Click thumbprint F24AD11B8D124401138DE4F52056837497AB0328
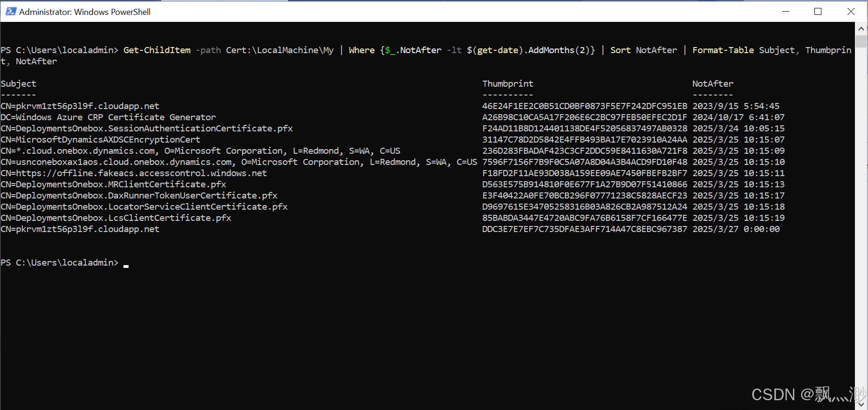Viewport: 868px width, 410px height. (x=585, y=129)
